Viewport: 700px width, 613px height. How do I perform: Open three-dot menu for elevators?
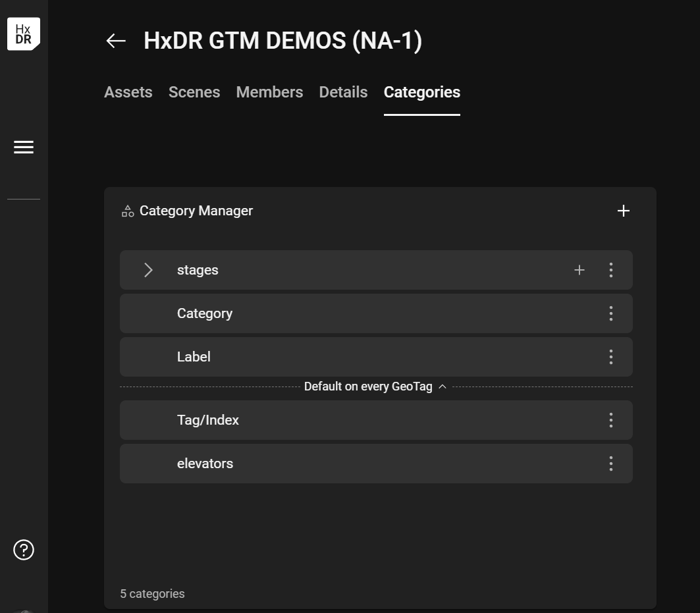[x=610, y=464]
